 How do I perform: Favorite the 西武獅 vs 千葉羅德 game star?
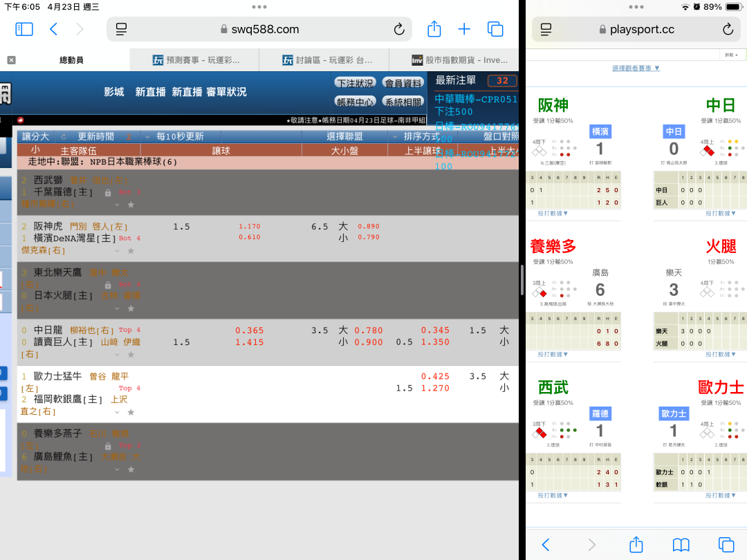(x=131, y=205)
